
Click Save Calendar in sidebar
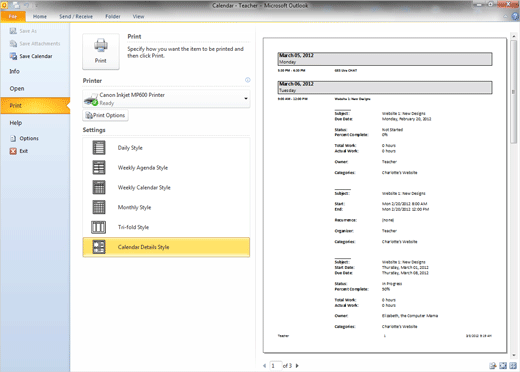[x=31, y=56]
